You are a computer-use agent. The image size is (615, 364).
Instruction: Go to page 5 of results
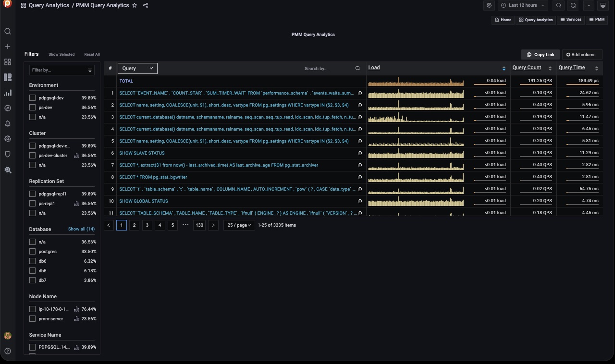pyautogui.click(x=172, y=225)
